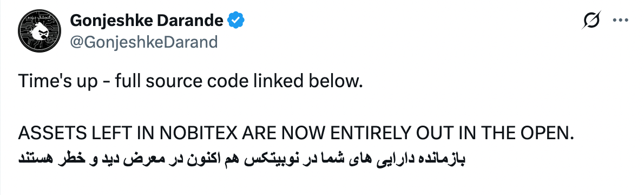Click the blue verified checkmark badge
The width and height of the screenshot is (644, 195).
[236, 19]
